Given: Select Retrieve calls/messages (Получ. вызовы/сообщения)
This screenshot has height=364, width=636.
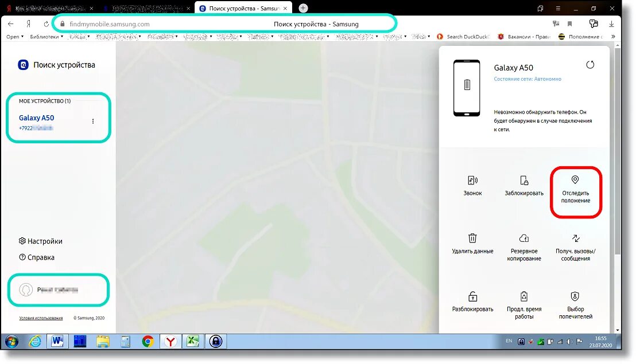Looking at the screenshot, I should coord(576,248).
